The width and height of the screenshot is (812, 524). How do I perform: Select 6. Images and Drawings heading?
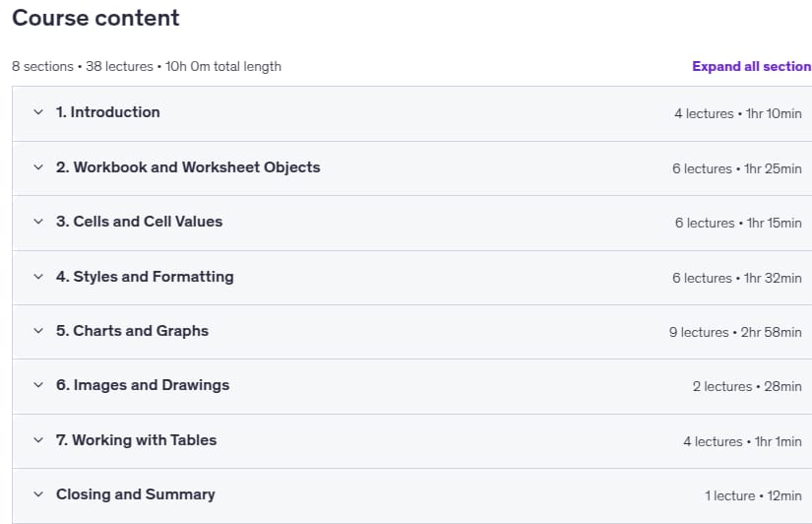coord(143,385)
